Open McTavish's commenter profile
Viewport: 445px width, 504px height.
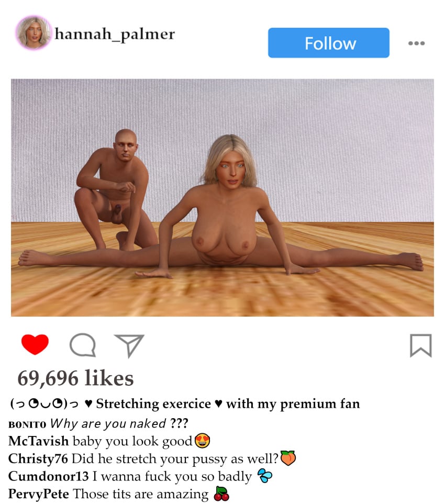[38, 441]
